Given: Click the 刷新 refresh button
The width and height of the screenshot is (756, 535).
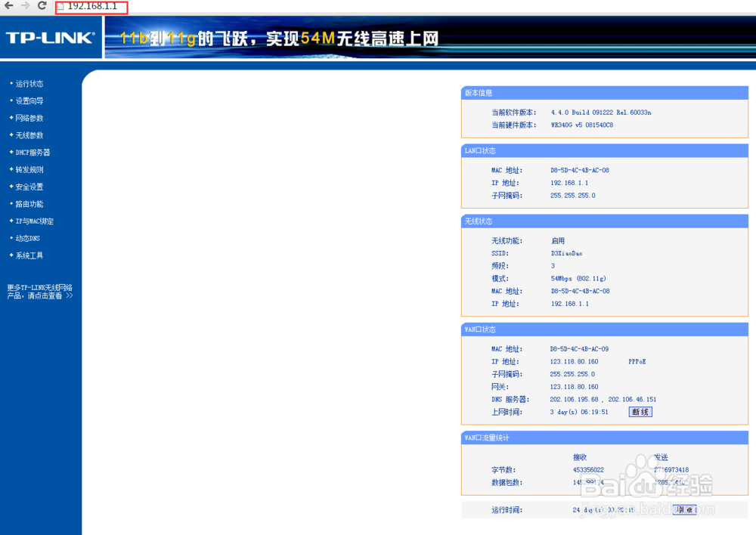Looking at the screenshot, I should coord(685,509).
